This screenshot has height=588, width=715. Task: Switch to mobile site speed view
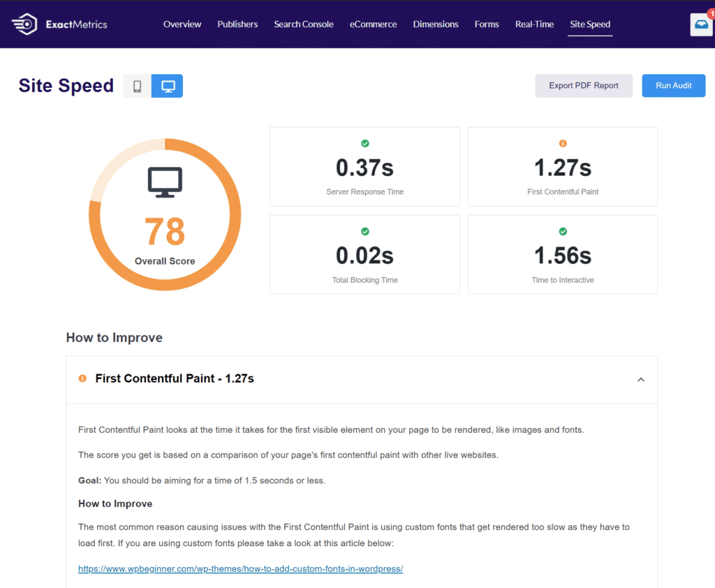point(137,85)
